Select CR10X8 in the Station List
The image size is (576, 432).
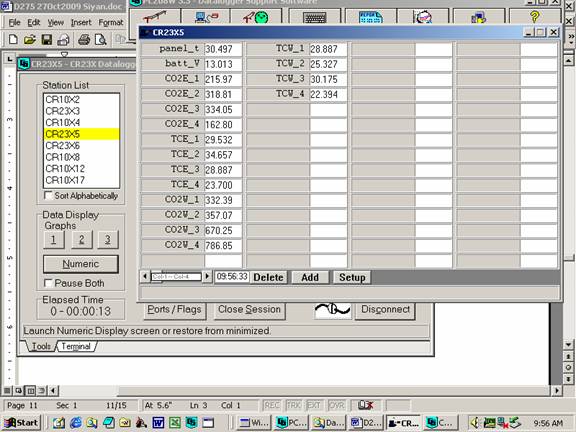pos(81,157)
